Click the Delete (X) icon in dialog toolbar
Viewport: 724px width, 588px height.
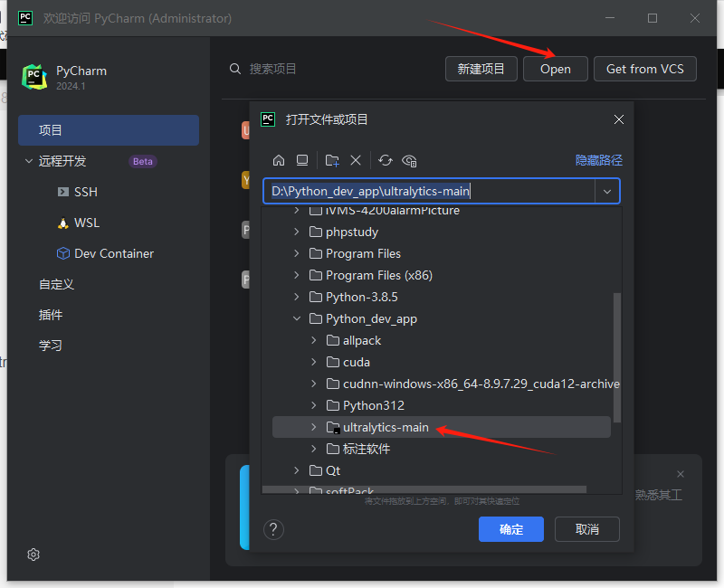coord(355,160)
